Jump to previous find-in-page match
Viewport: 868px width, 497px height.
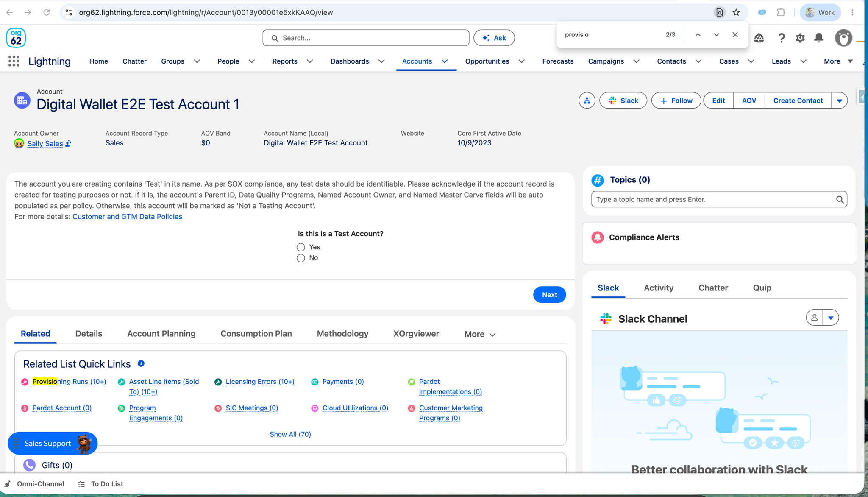pos(698,35)
